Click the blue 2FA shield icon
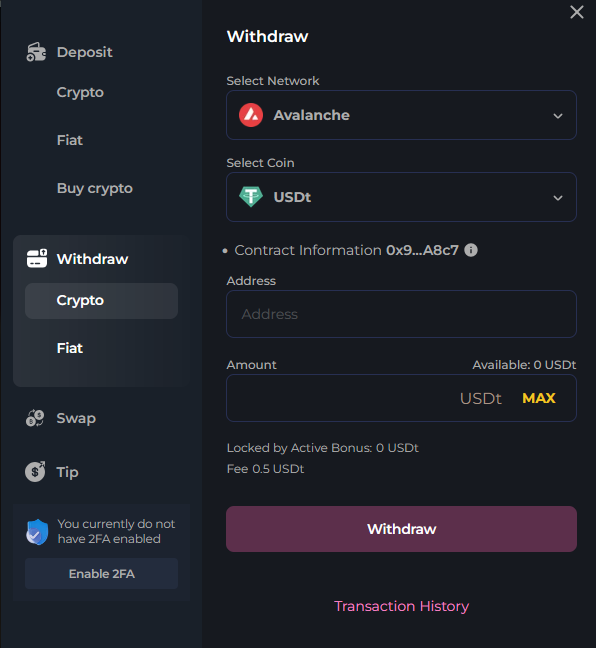This screenshot has width=596, height=648. click(37, 532)
